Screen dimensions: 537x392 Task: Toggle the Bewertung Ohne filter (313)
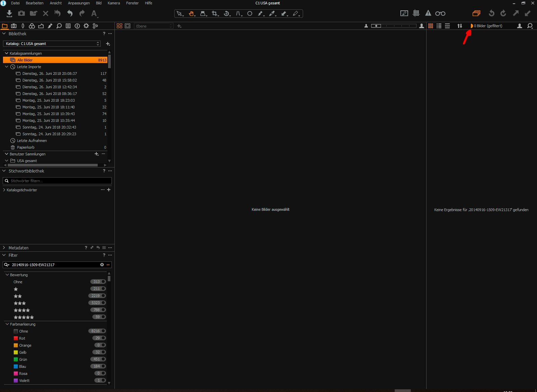[x=98, y=282]
